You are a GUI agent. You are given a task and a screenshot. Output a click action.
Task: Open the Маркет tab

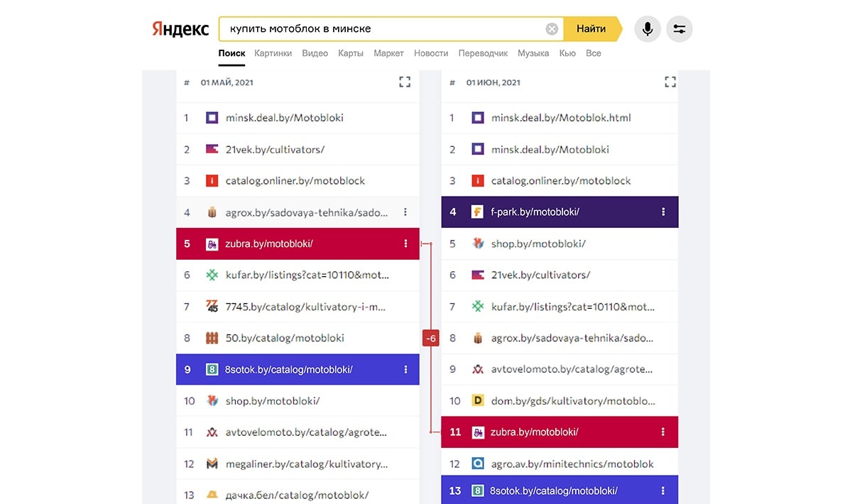point(388,53)
